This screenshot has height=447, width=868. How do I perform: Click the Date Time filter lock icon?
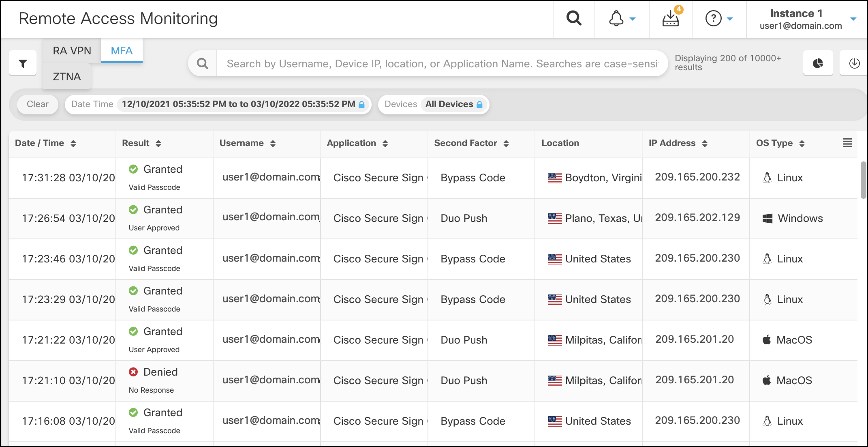[361, 104]
